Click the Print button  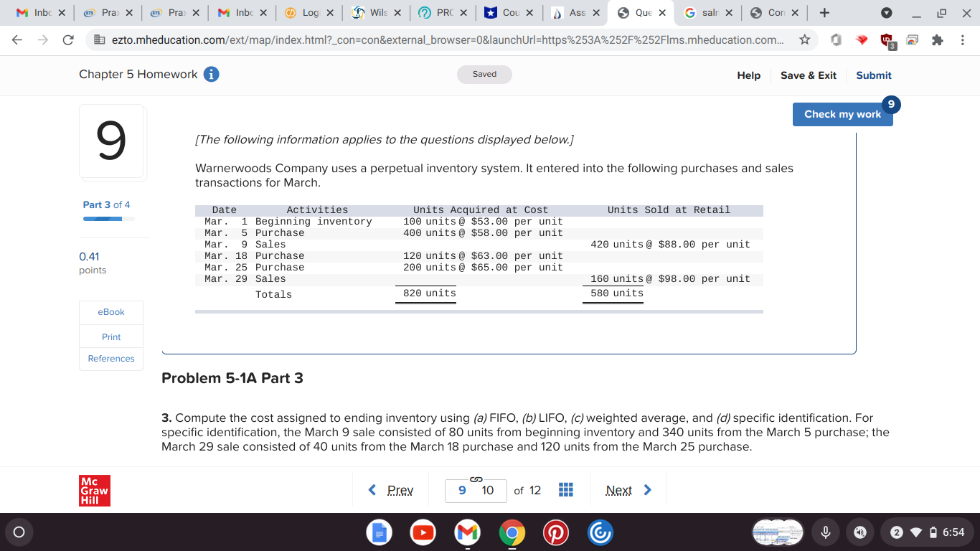point(111,337)
